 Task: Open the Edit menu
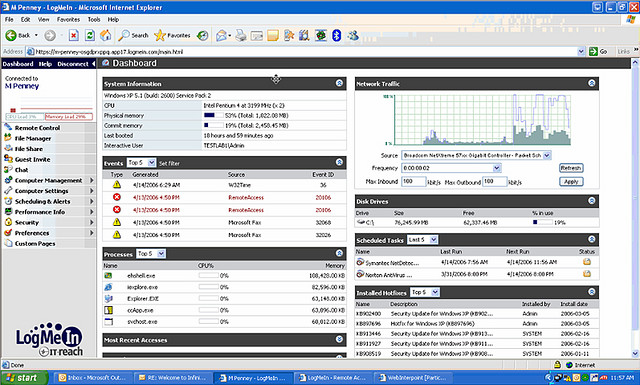click(26, 19)
